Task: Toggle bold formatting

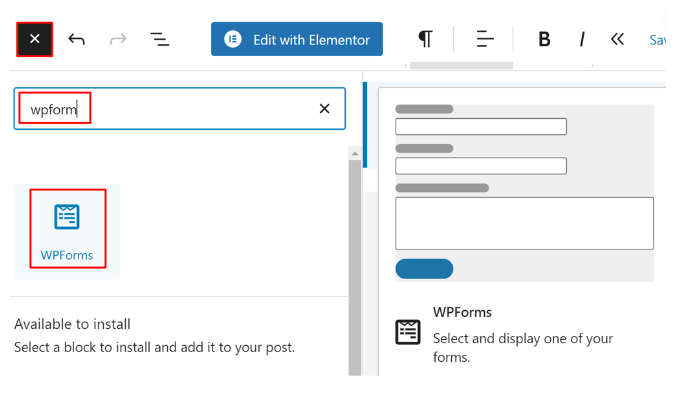Action: pos(544,39)
